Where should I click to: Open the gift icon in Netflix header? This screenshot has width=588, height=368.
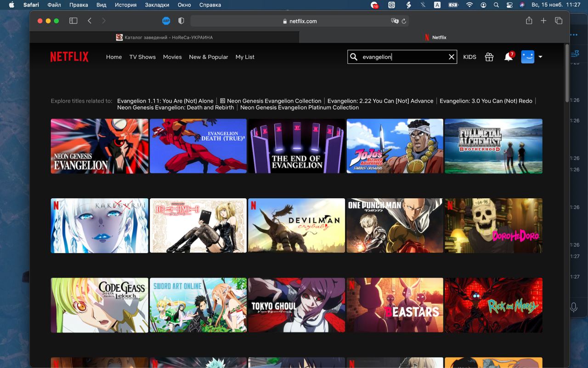[x=489, y=57]
